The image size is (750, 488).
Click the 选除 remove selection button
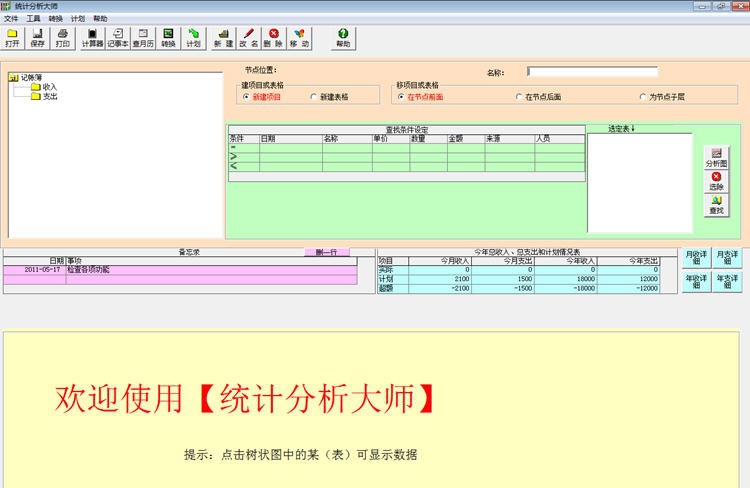tap(716, 181)
